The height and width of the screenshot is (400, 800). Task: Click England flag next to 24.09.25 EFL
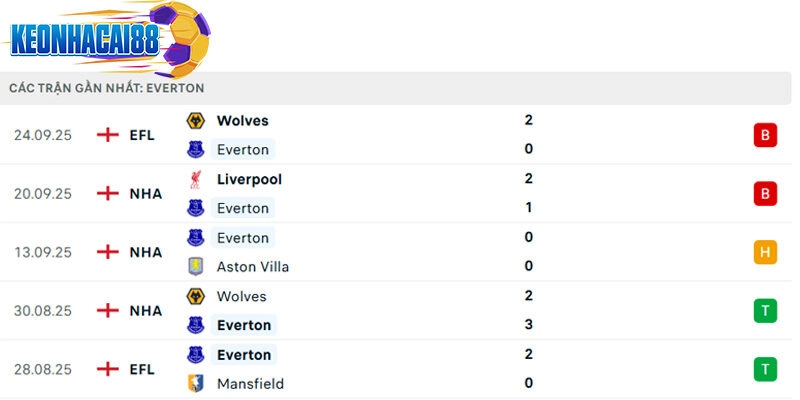pyautogui.click(x=107, y=135)
